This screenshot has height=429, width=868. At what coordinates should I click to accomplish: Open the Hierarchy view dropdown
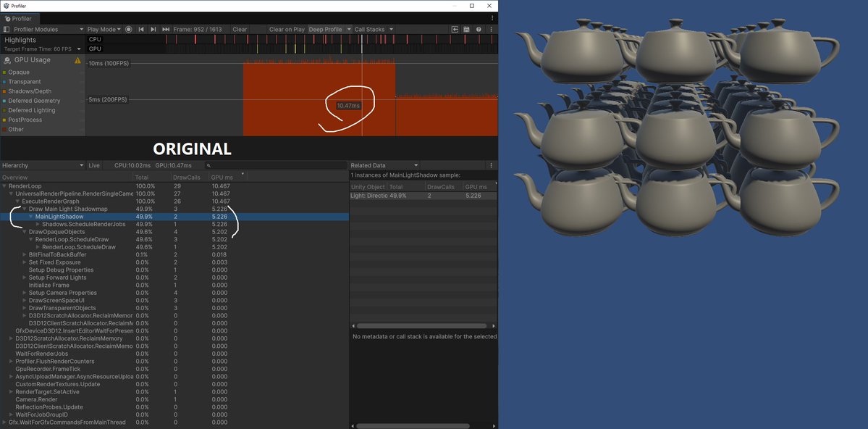[x=43, y=166]
